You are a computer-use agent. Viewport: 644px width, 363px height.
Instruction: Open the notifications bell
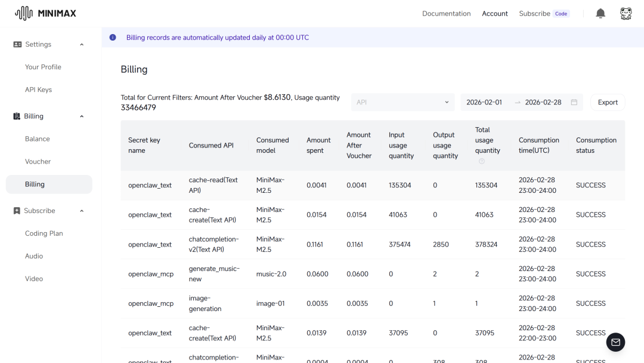[600, 13]
